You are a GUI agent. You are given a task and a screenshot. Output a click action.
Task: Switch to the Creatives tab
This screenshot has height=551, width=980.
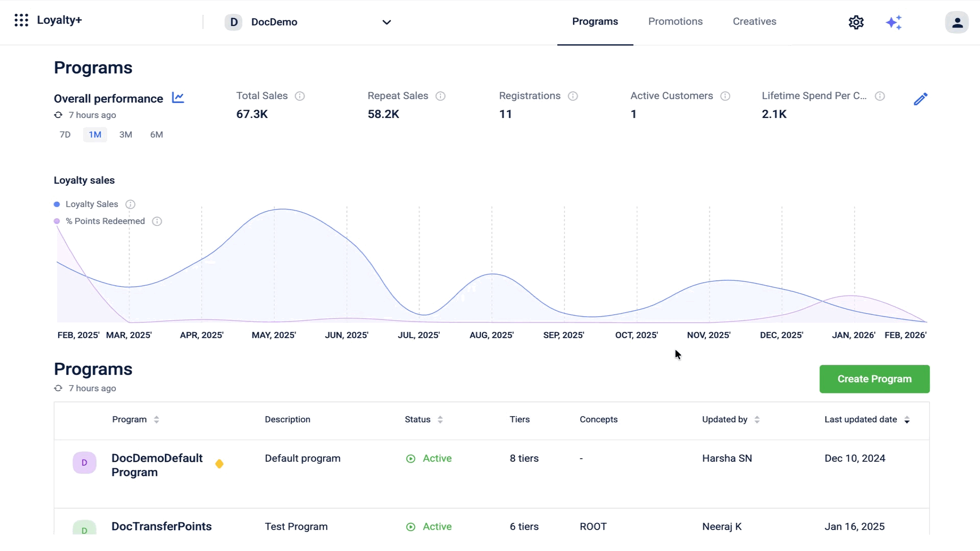click(x=754, y=21)
